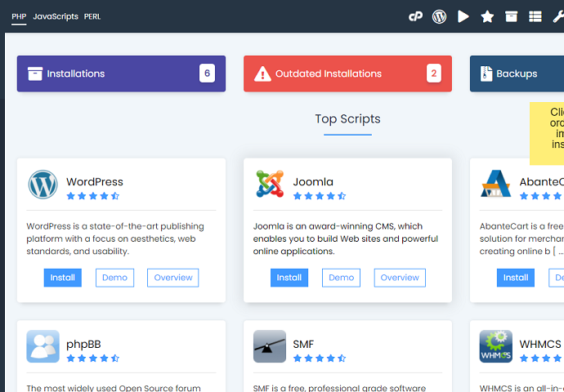Open WordPress manager icon in top bar
564x392 pixels.
coord(439,16)
